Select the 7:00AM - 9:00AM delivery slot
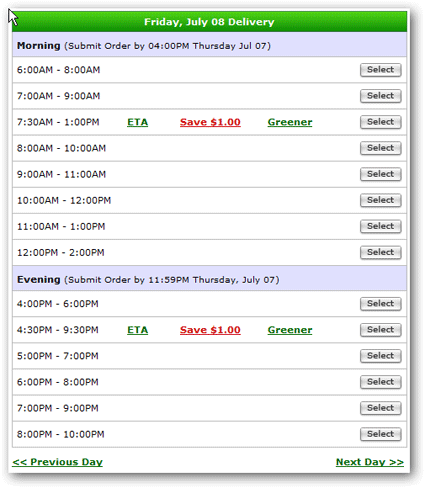The image size is (425, 488). click(380, 96)
